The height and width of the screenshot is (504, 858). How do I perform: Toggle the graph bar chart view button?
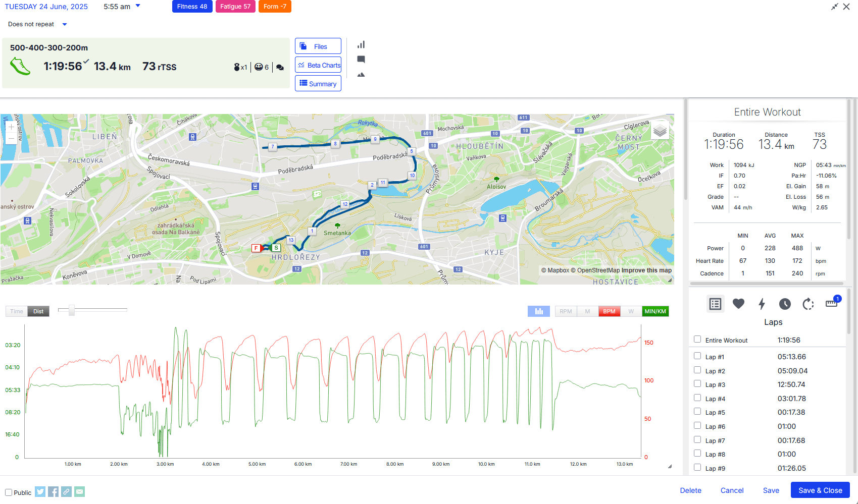(x=539, y=311)
